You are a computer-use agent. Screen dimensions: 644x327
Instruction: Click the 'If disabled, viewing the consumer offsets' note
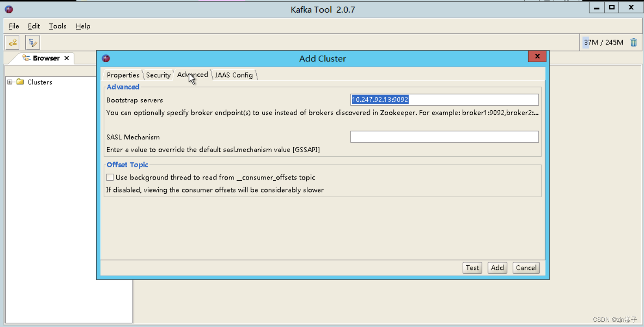tap(215, 190)
